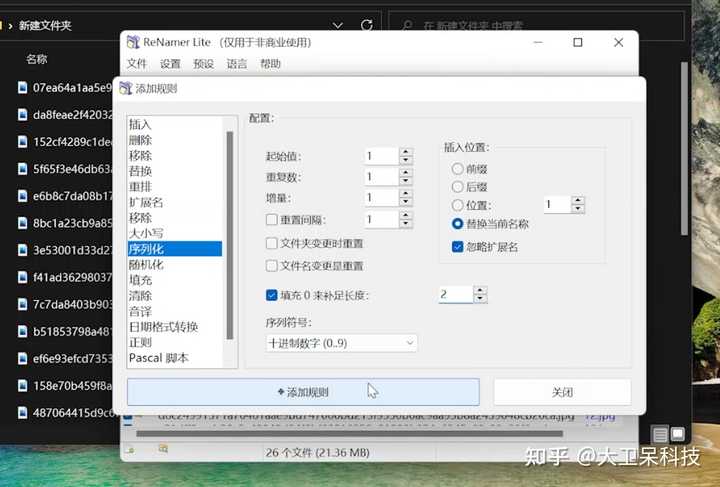This screenshot has height=487, width=720.
Task: Select the 后缀 radio button
Action: [457, 186]
